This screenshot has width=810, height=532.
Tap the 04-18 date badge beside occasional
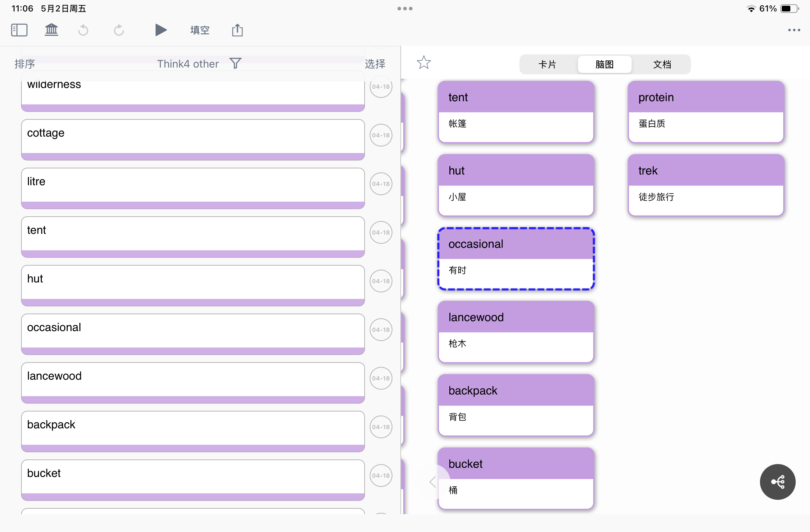[381, 330]
